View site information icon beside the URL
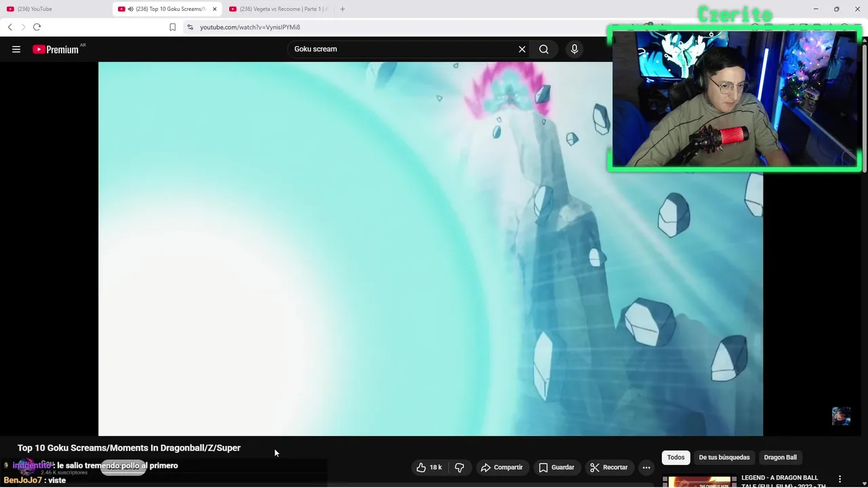The width and height of the screenshot is (868, 488). pos(190,27)
